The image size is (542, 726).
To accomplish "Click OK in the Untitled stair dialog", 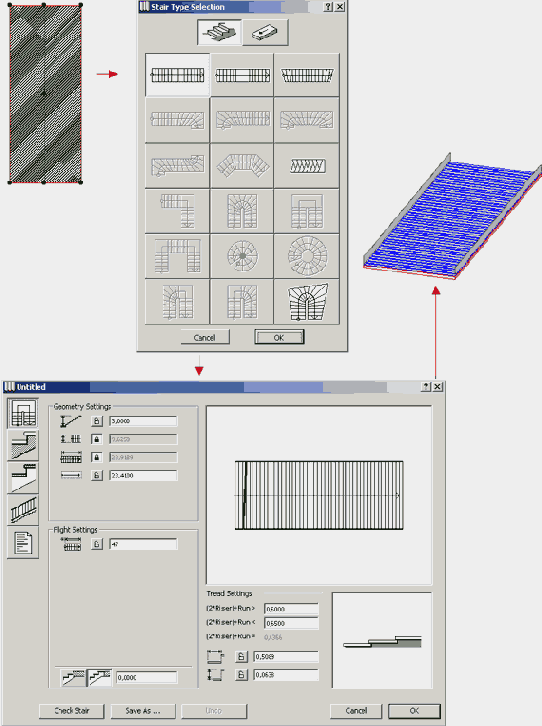I will click(414, 711).
